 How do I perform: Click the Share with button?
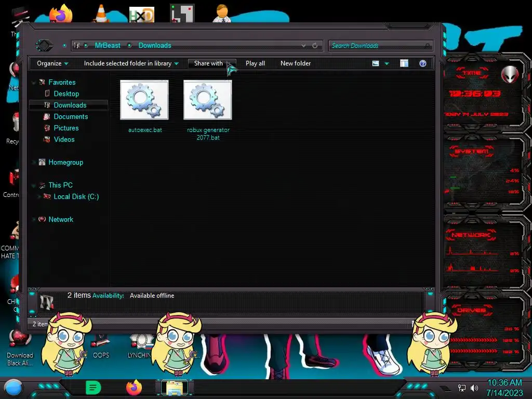pos(211,63)
